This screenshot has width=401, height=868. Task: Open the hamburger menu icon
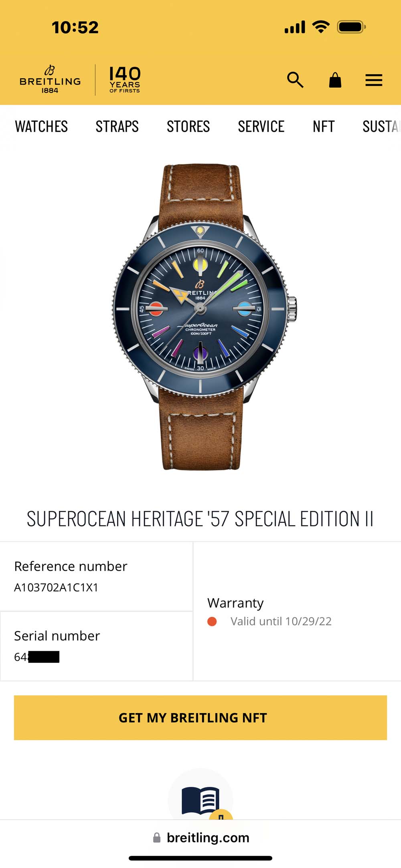coord(374,80)
